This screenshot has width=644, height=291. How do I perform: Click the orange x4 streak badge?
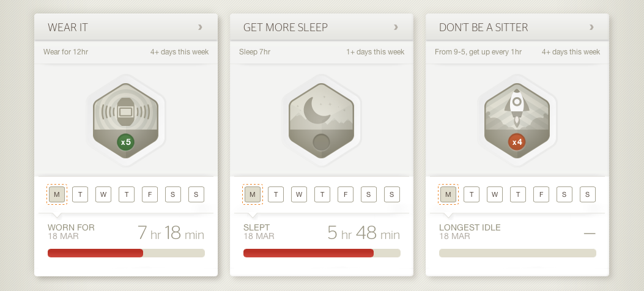pos(517,142)
